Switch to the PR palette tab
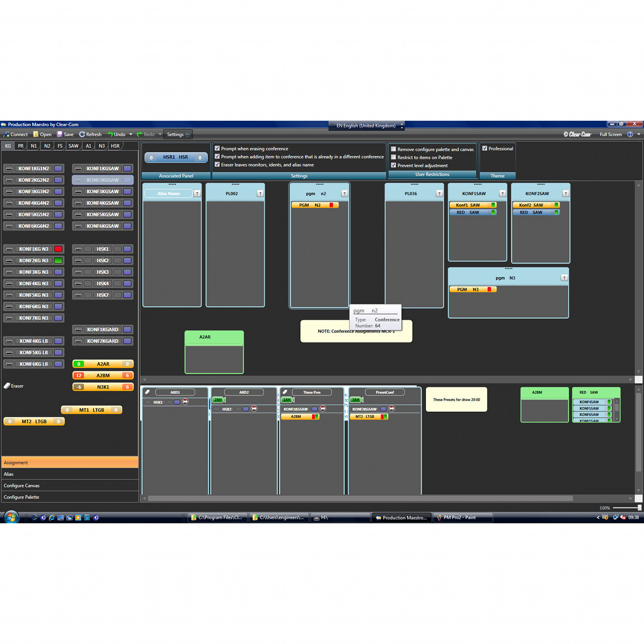 pyautogui.click(x=21, y=146)
